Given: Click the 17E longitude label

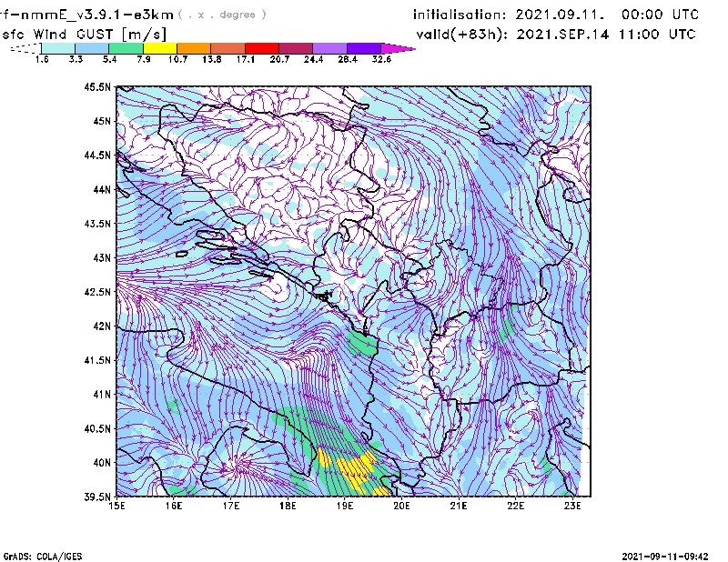Looking at the screenshot, I should (x=231, y=506).
